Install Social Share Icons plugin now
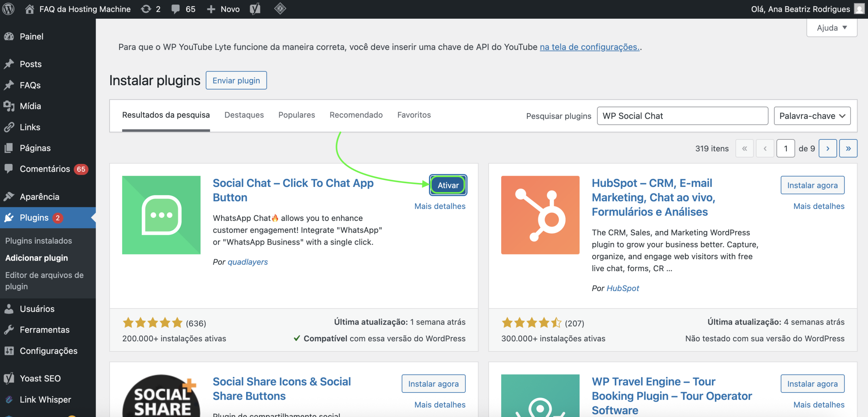868x417 pixels. click(433, 384)
